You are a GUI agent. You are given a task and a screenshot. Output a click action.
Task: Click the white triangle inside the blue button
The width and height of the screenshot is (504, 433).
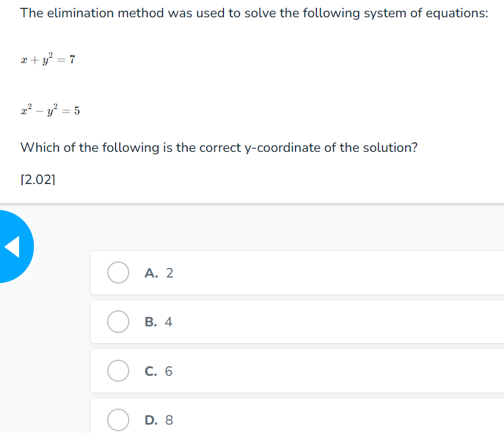click(12, 246)
